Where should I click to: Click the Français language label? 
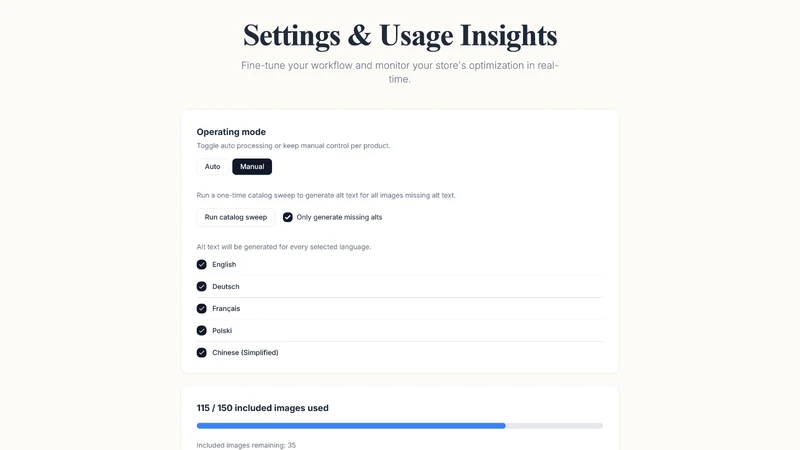pos(226,308)
